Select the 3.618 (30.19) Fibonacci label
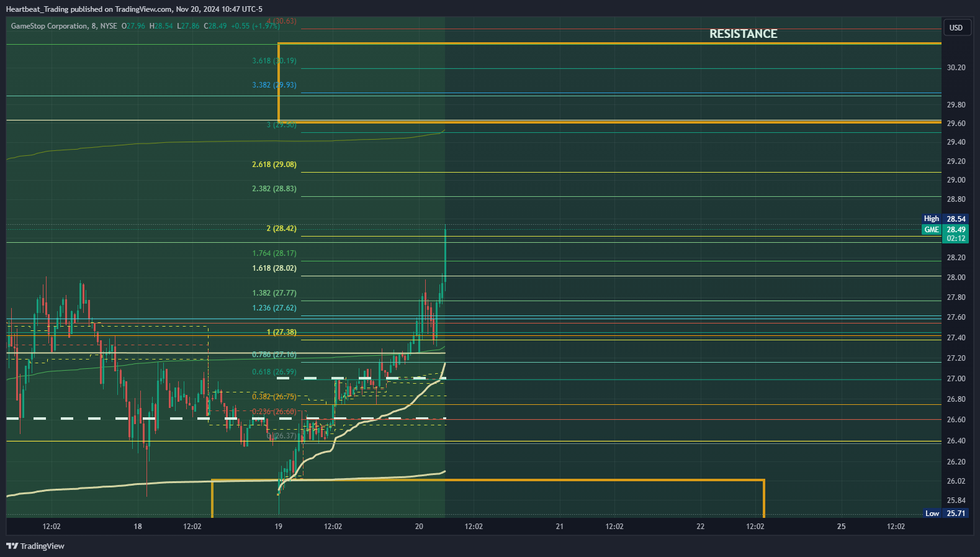The width and height of the screenshot is (980, 557). click(274, 61)
